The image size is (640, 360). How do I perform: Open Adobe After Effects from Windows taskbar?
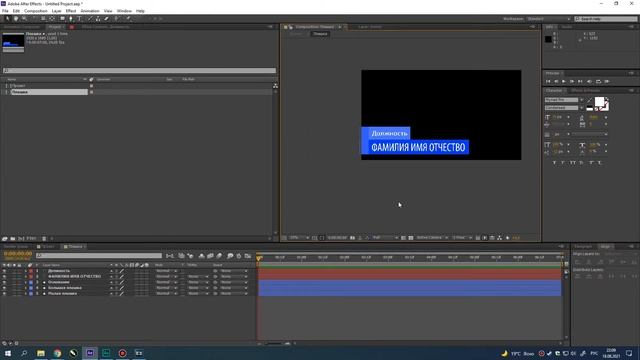[90, 353]
